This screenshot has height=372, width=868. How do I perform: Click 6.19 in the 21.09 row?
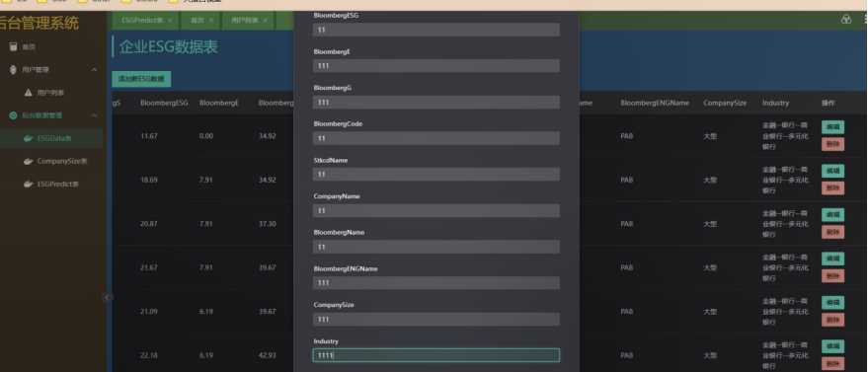coord(206,312)
